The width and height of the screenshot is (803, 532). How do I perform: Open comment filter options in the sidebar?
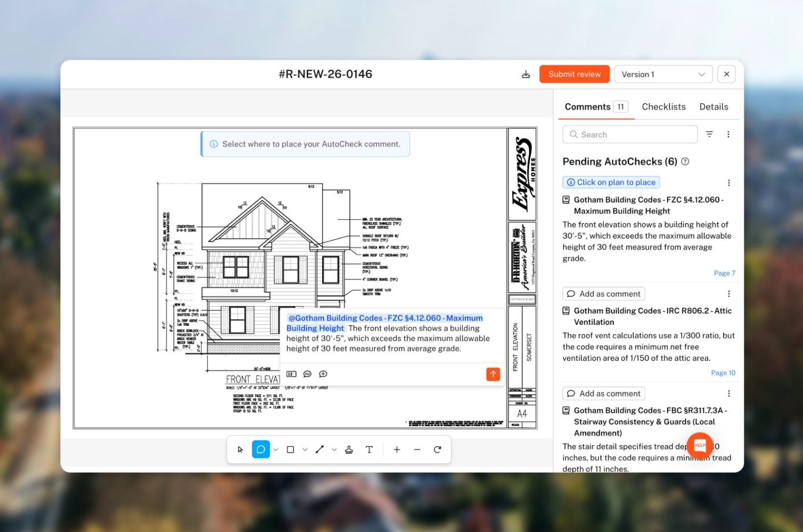pyautogui.click(x=709, y=134)
